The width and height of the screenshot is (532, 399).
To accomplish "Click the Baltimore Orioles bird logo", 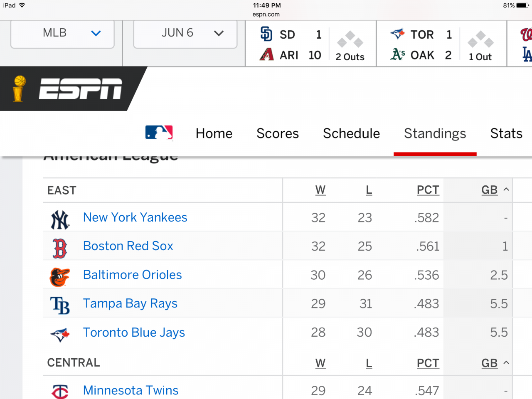I will click(x=60, y=277).
